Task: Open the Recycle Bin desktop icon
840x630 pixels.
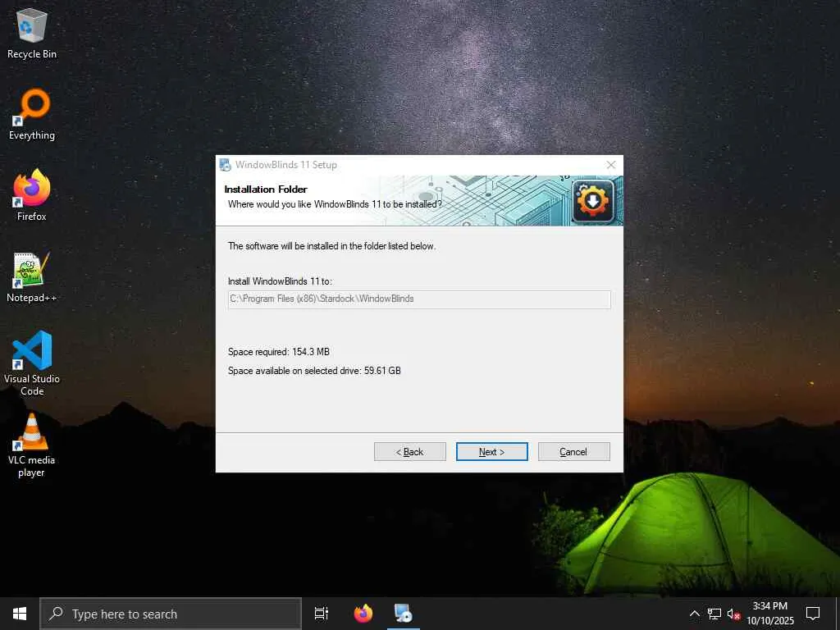Action: (32, 33)
